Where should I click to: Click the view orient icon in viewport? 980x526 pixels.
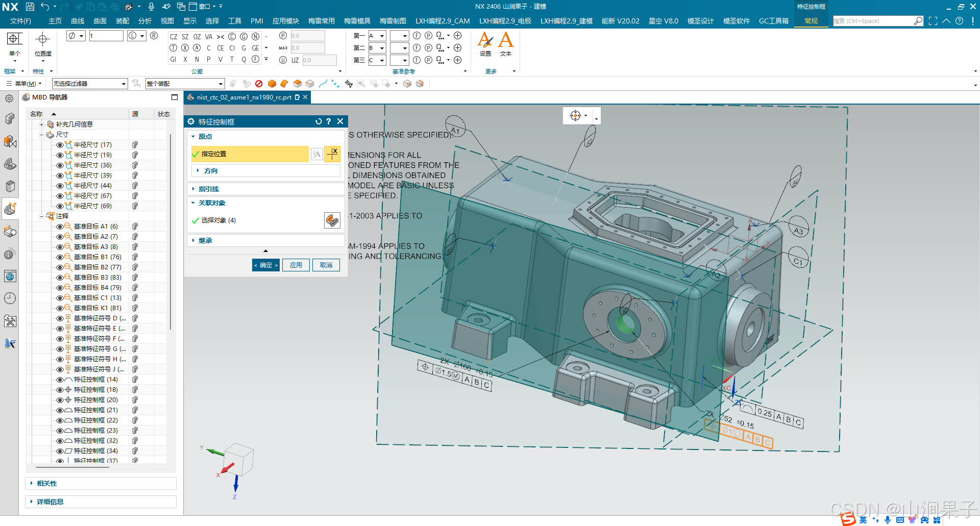[x=575, y=115]
